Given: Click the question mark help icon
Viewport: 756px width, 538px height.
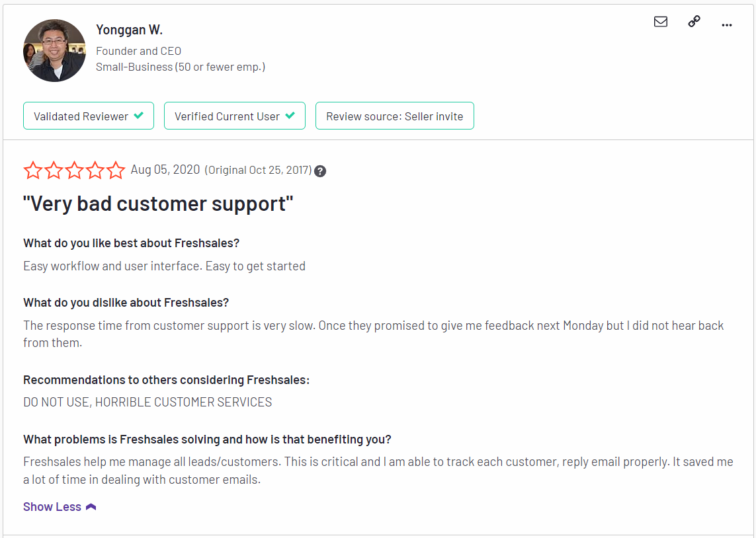Looking at the screenshot, I should (320, 171).
